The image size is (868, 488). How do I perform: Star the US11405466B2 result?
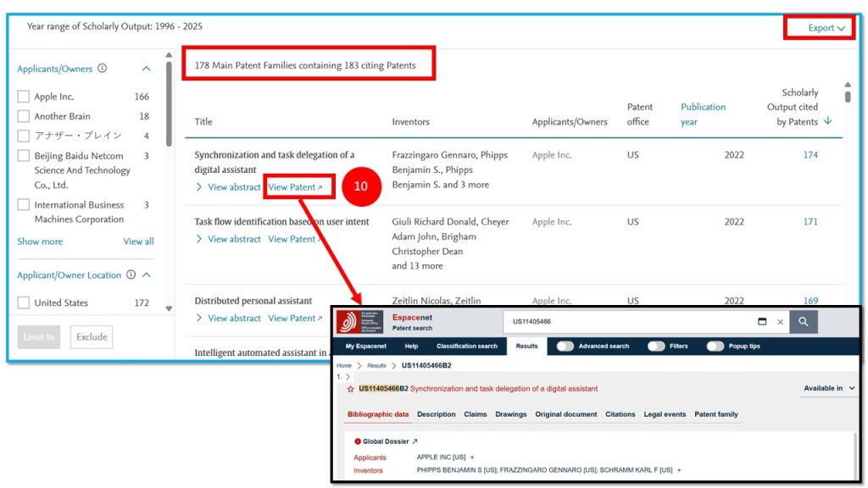(x=350, y=389)
